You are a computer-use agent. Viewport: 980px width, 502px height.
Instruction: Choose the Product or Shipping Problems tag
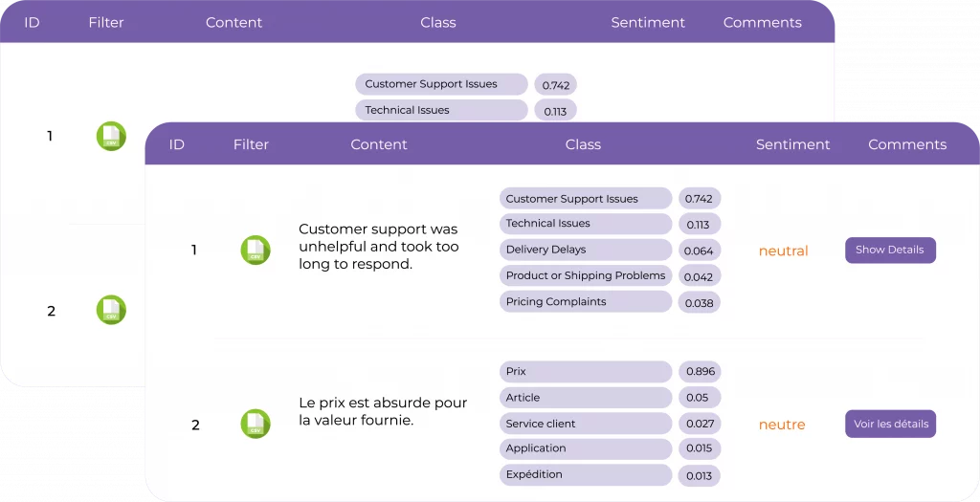585,275
